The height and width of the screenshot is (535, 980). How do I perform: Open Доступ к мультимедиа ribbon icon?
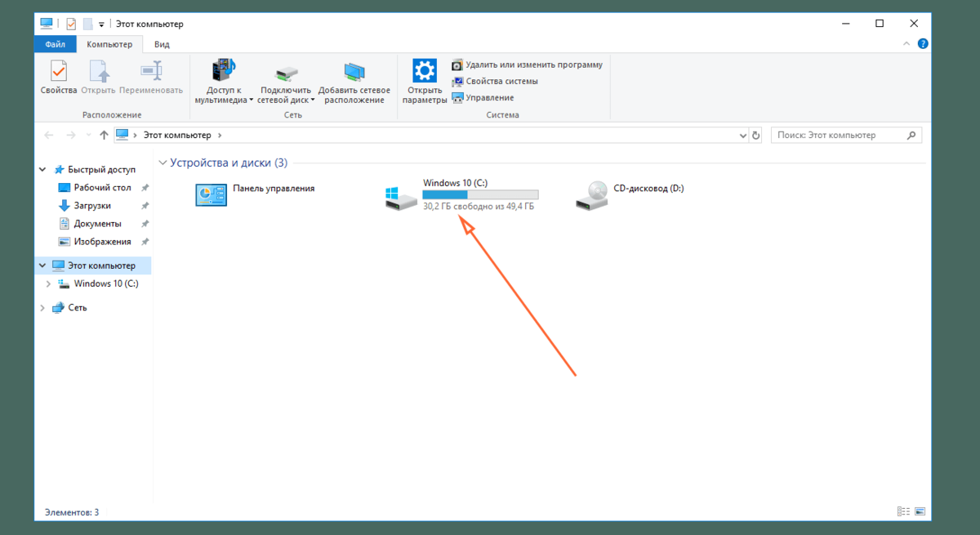(x=221, y=72)
